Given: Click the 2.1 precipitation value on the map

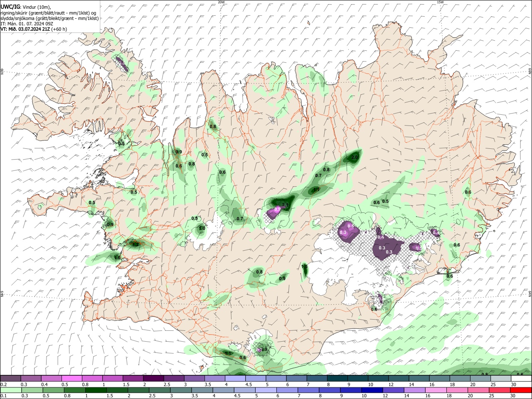Looking at the screenshot, I should coord(285,204).
